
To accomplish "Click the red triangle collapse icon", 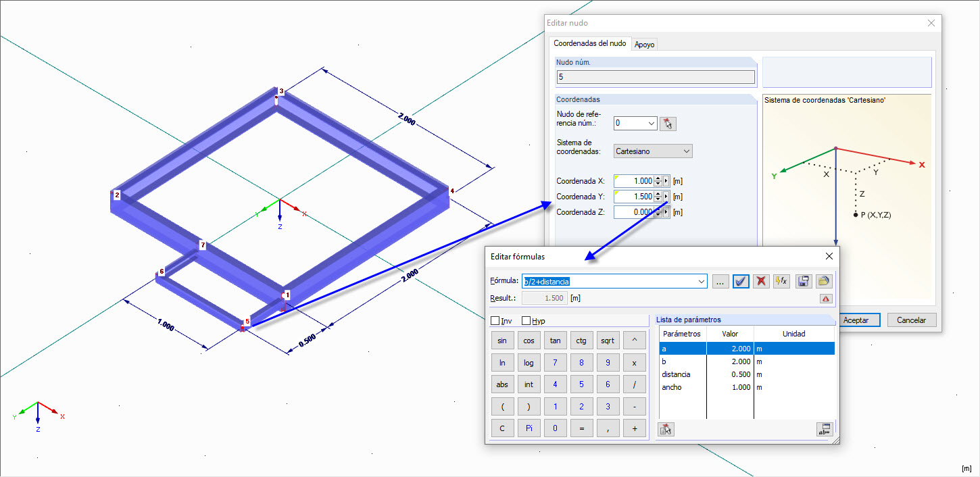I will (826, 299).
